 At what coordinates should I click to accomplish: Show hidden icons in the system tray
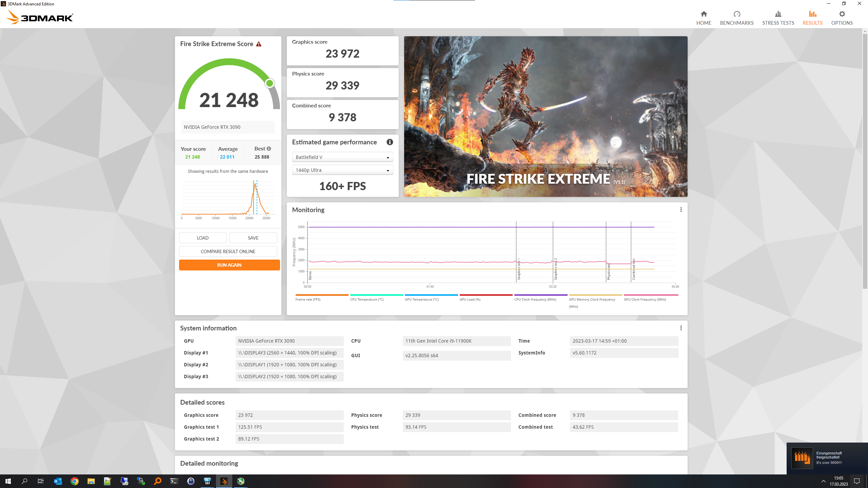pyautogui.click(x=823, y=481)
